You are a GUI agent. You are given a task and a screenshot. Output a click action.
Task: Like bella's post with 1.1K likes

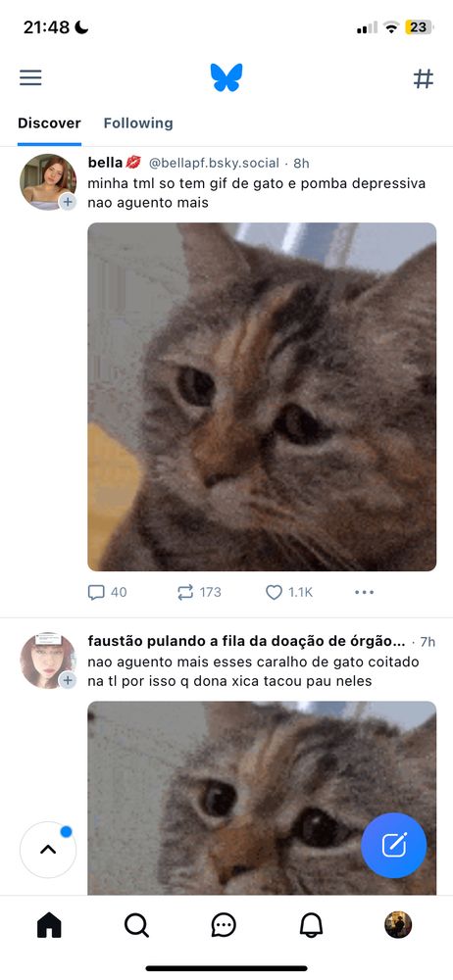289,592
